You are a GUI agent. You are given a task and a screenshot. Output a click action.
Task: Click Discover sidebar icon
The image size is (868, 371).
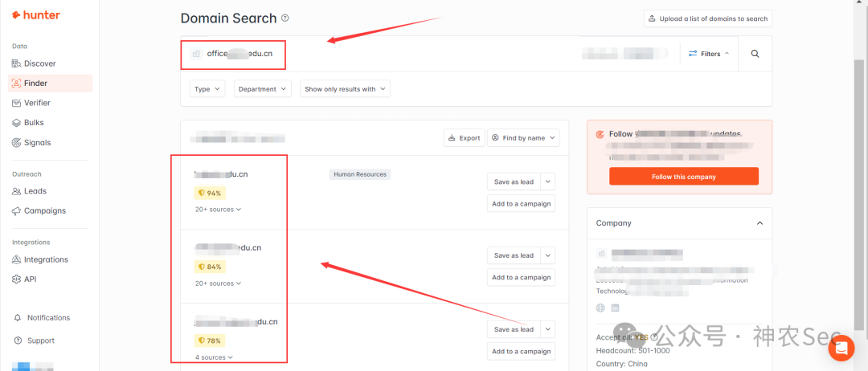[17, 63]
